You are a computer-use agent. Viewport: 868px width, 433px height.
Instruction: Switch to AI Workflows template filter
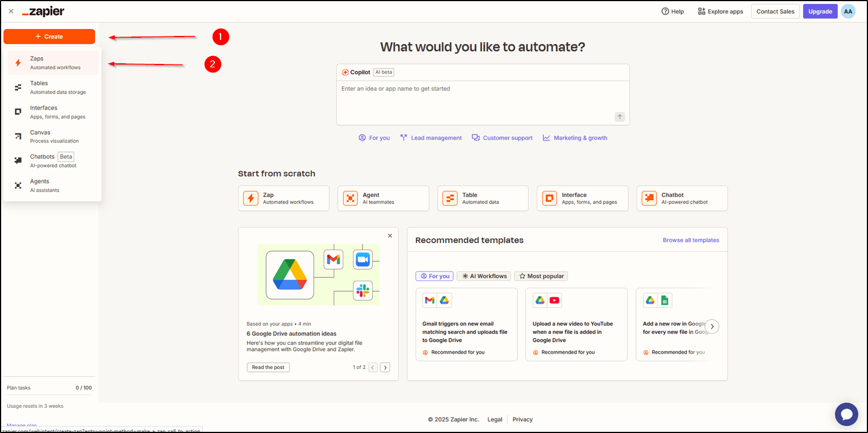pyautogui.click(x=484, y=276)
